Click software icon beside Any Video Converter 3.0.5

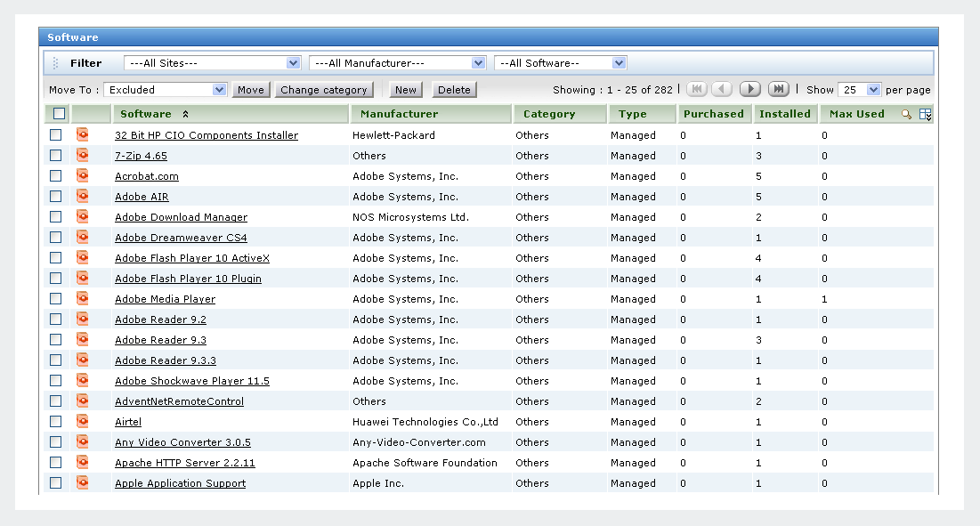point(82,441)
